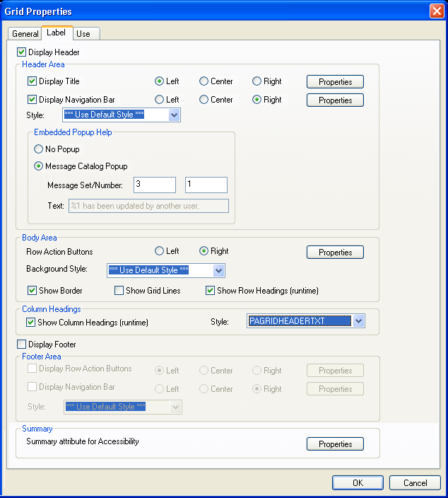Dismiss dialog with Cancel button

(415, 482)
